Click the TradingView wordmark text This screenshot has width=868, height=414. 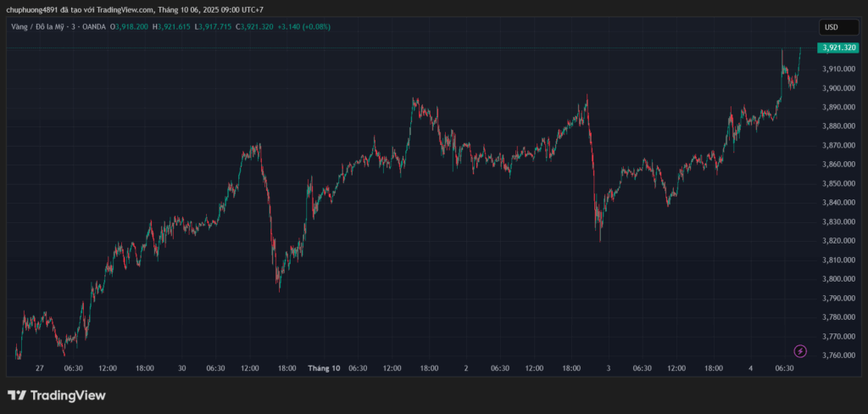tap(68, 395)
